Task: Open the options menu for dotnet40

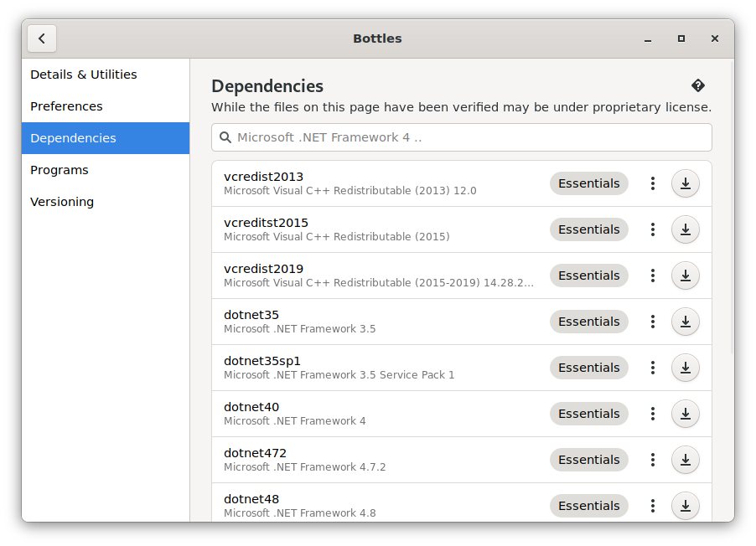Action: click(652, 413)
